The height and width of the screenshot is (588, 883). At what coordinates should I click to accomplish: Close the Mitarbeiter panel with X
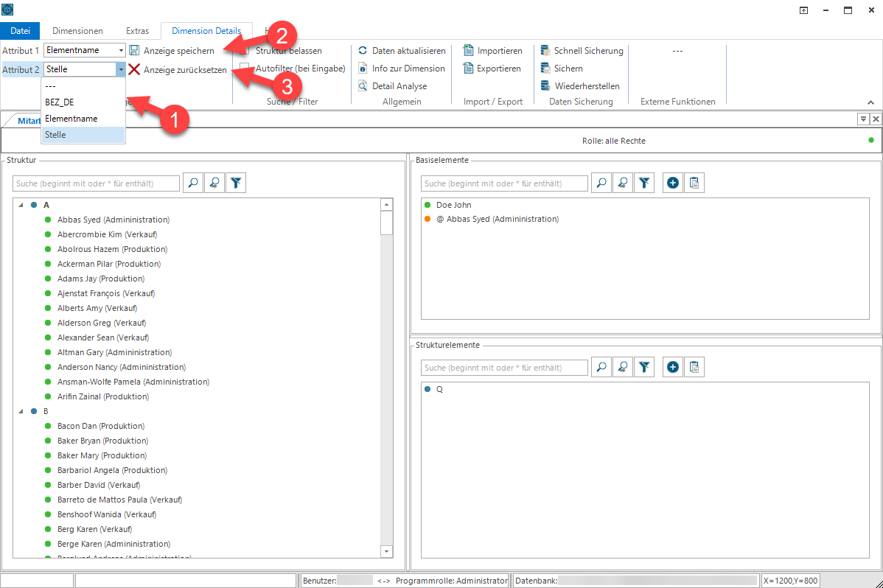pos(876,119)
